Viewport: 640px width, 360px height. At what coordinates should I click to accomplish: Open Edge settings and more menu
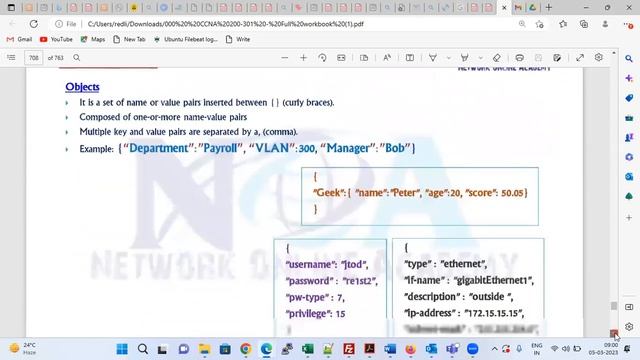[x=629, y=24]
